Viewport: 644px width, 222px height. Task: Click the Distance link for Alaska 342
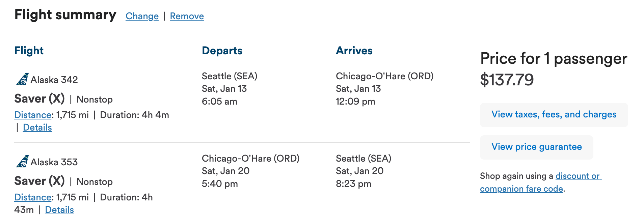coord(32,115)
